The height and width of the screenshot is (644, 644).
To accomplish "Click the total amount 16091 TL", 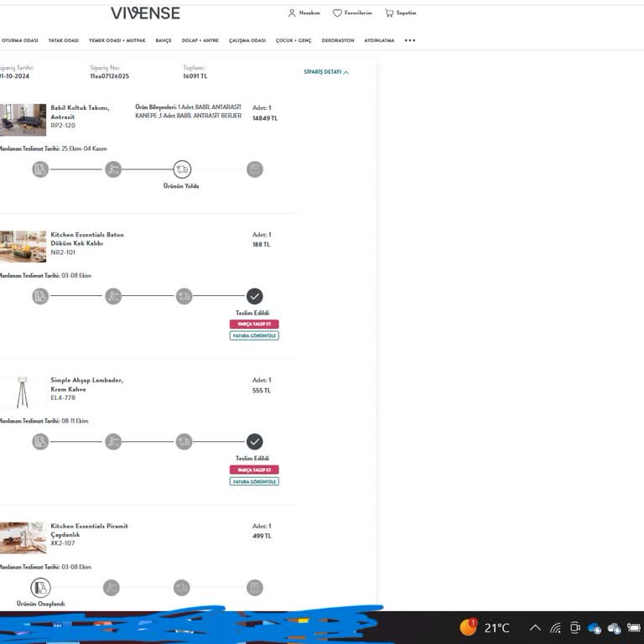I will (195, 76).
